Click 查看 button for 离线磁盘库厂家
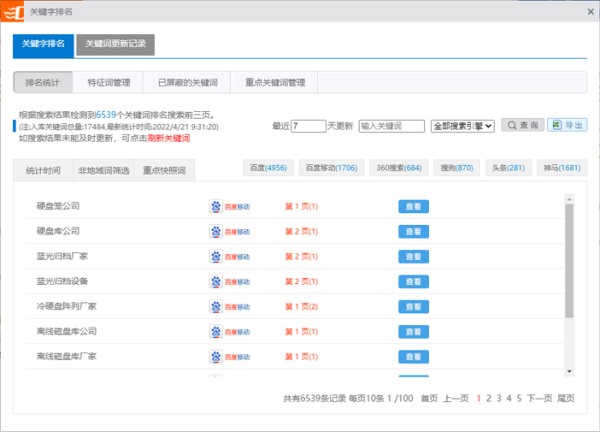 pos(413,357)
